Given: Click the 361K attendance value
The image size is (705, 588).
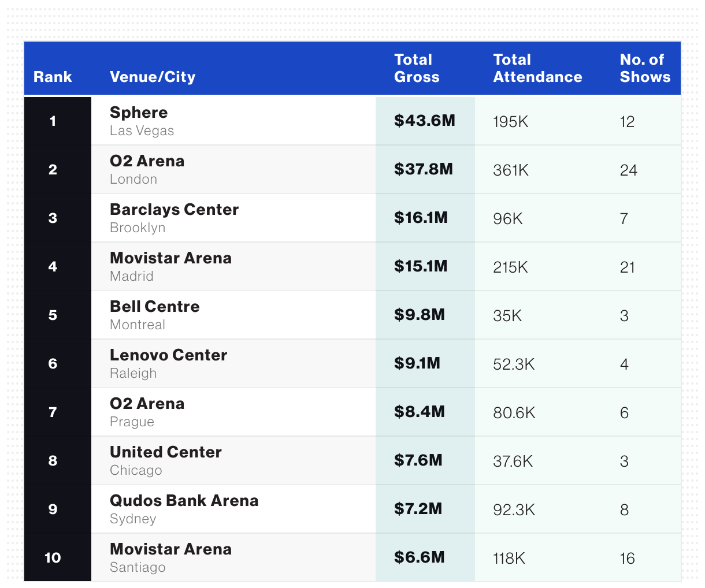Looking at the screenshot, I should click(511, 170).
